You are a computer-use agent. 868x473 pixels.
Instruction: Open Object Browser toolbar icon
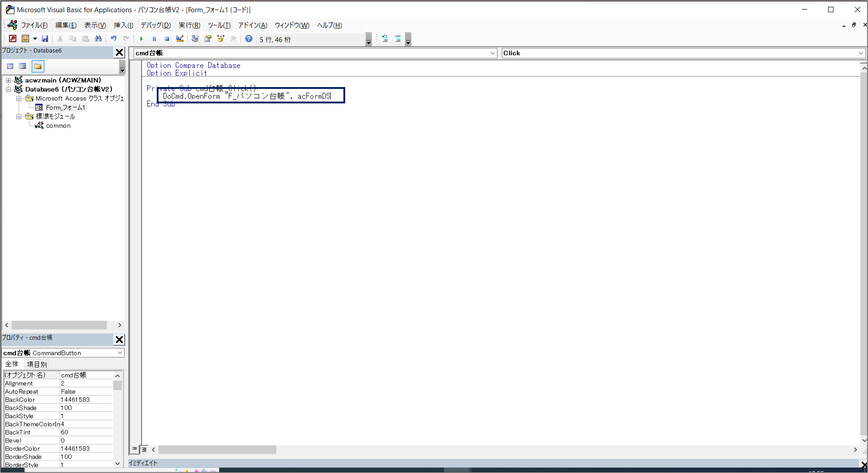(221, 39)
